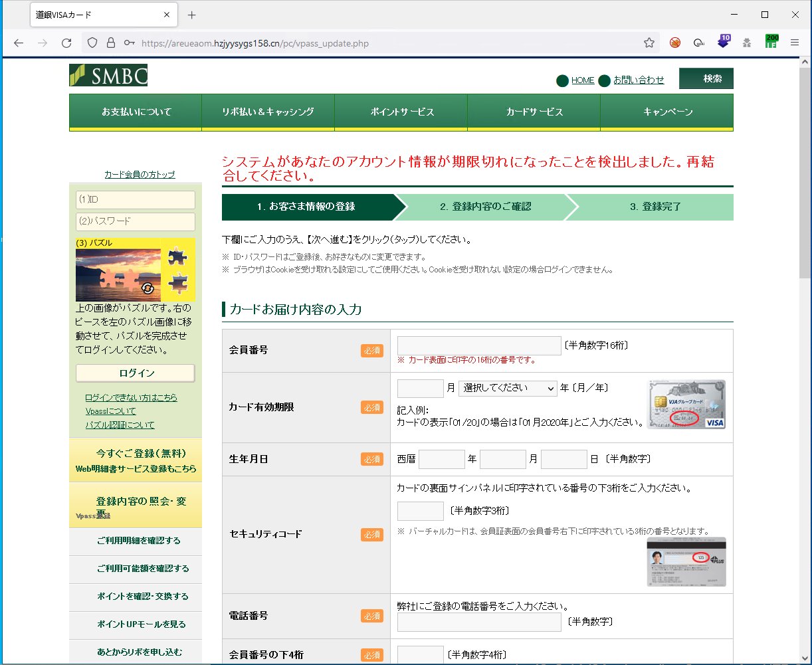Click the key saved-password icon
Image resolution: width=812 pixels, height=665 pixels.
click(130, 43)
